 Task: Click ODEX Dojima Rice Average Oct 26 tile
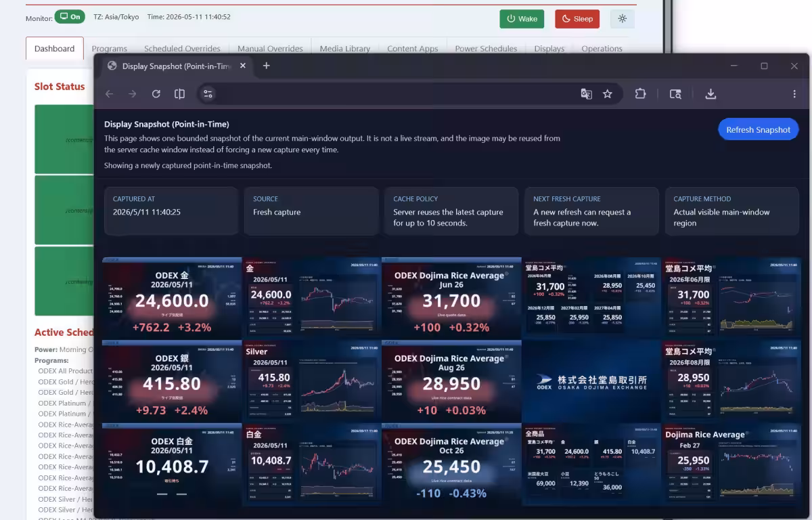pos(451,464)
